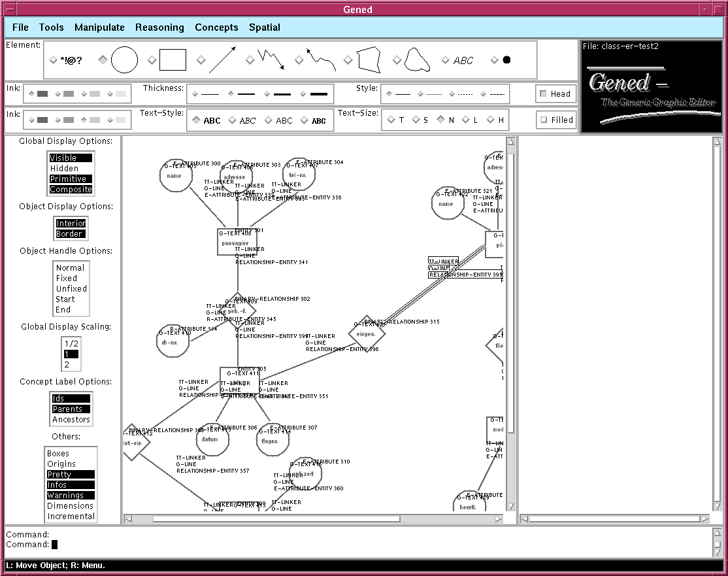Toggle Border object display option
This screenshot has height=576, width=728.
(x=71, y=233)
